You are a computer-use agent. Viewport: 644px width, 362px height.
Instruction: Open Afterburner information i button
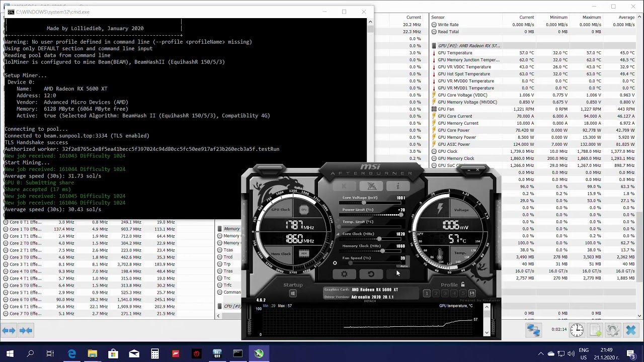[x=397, y=187]
